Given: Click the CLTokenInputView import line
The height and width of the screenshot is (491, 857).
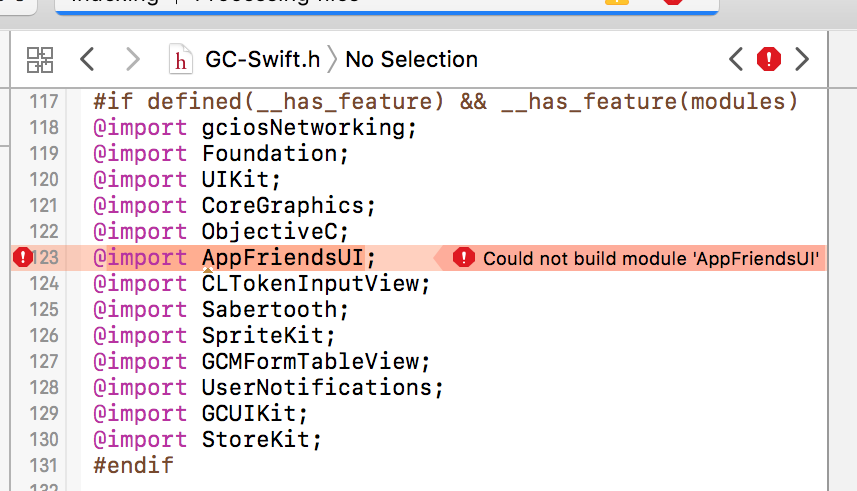Looking at the screenshot, I should [261, 283].
